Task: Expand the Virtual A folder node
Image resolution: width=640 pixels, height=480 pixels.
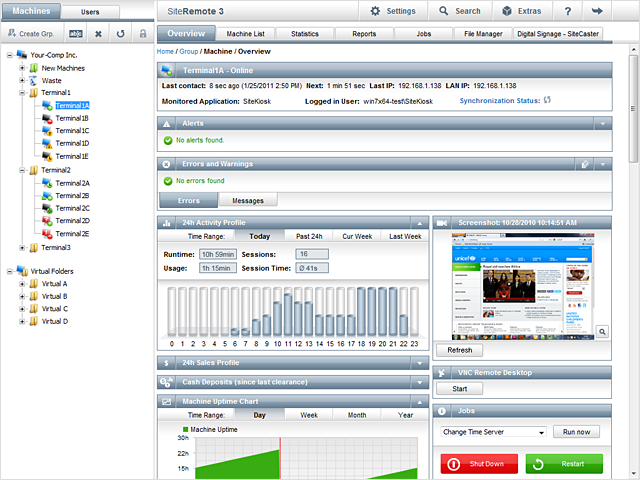Action: coord(22,284)
